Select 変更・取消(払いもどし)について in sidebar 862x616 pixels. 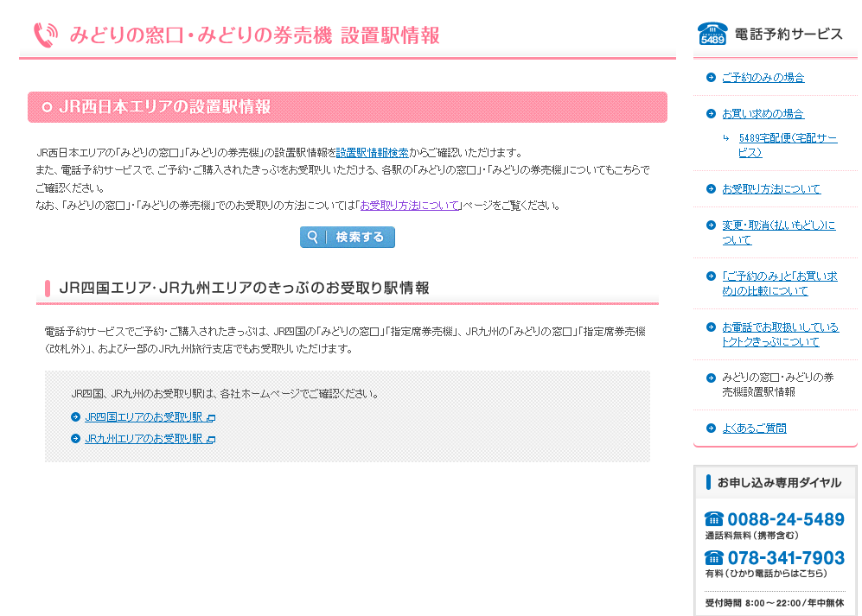[x=778, y=232]
